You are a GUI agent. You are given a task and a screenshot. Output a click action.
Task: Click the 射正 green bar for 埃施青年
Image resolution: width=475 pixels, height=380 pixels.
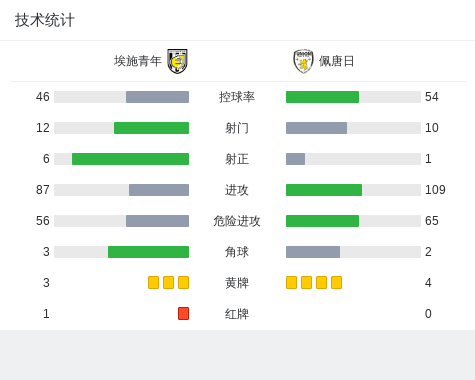coord(130,159)
